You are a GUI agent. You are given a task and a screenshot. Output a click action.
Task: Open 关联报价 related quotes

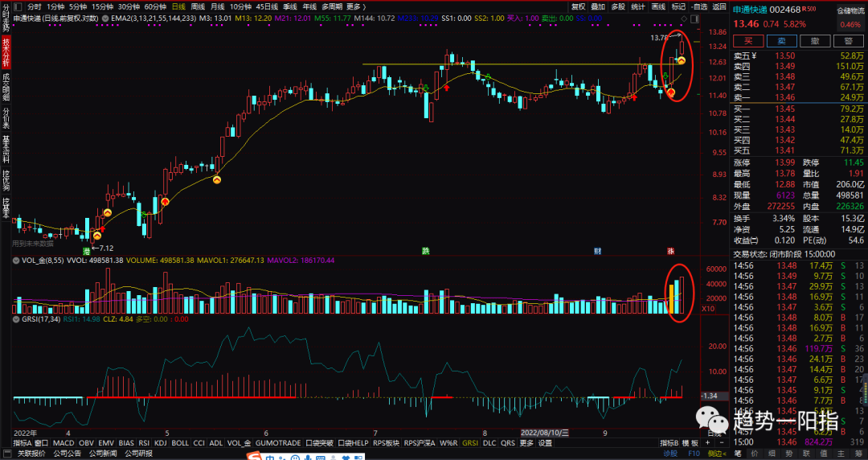[x=31, y=454]
